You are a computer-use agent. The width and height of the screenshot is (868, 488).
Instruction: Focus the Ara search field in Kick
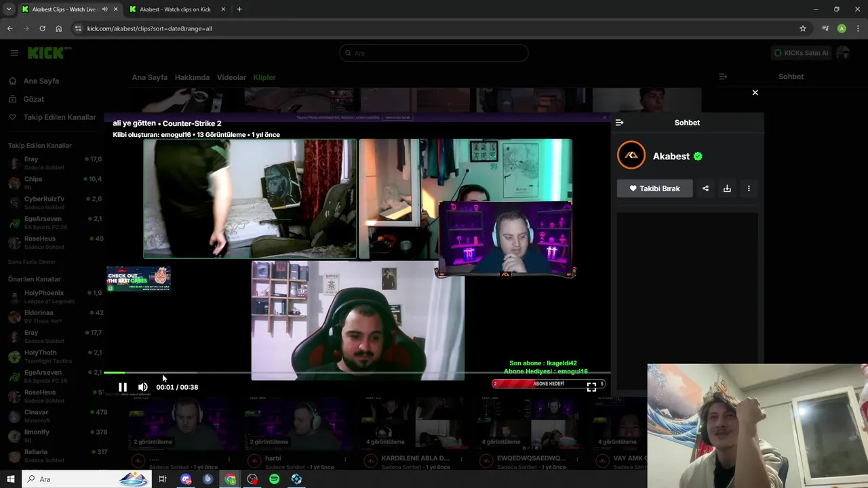click(x=434, y=53)
